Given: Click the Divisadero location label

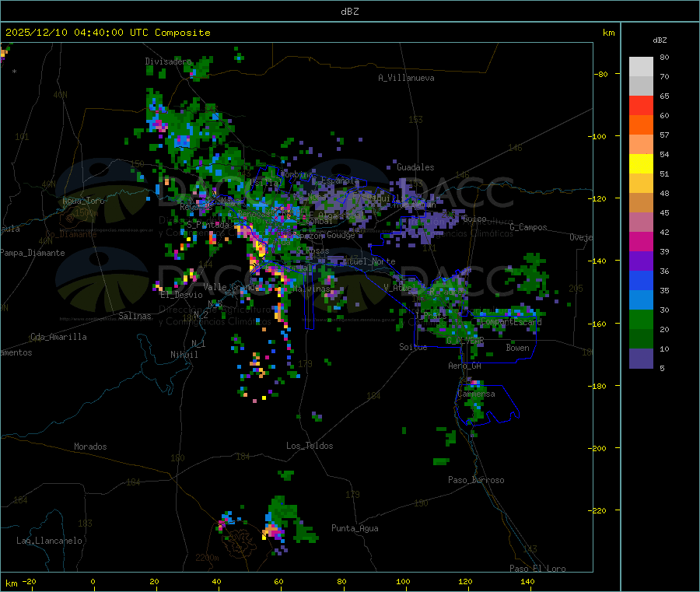Looking at the screenshot, I should [168, 61].
